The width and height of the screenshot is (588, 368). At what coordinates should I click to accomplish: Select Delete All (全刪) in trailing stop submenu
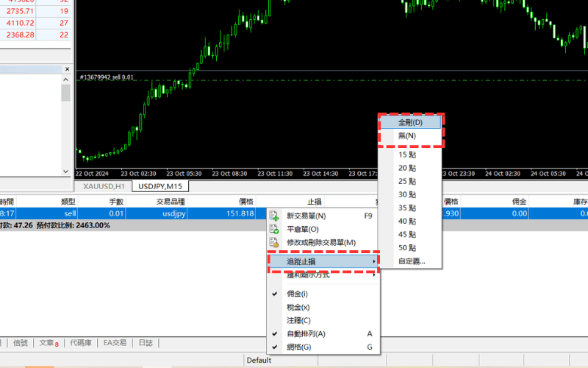pyautogui.click(x=410, y=122)
